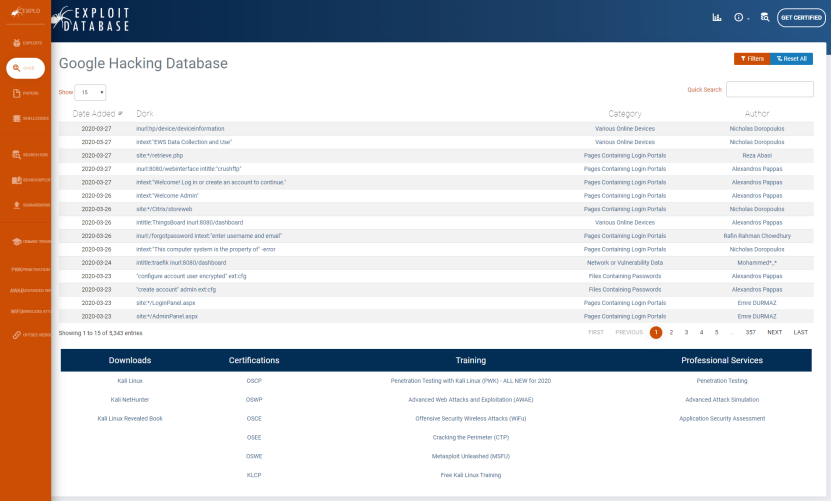This screenshot has width=831, height=501.
Task: Open Application Security Assessment link
Action: [722, 419]
